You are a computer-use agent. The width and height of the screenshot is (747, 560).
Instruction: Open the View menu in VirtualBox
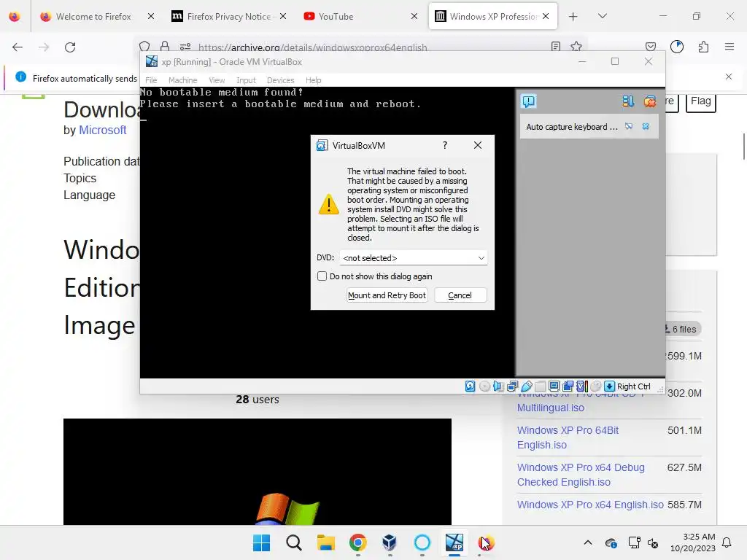click(x=217, y=80)
